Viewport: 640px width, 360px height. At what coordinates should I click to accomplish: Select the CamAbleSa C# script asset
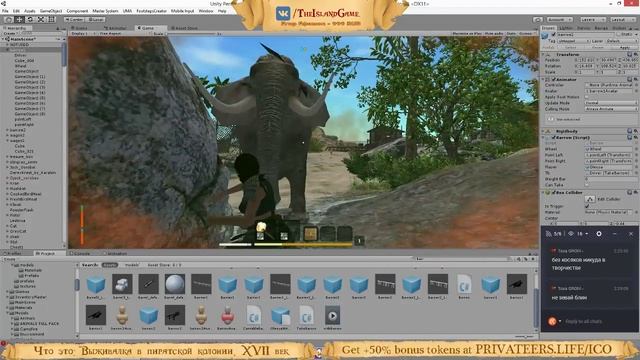pos(253,315)
